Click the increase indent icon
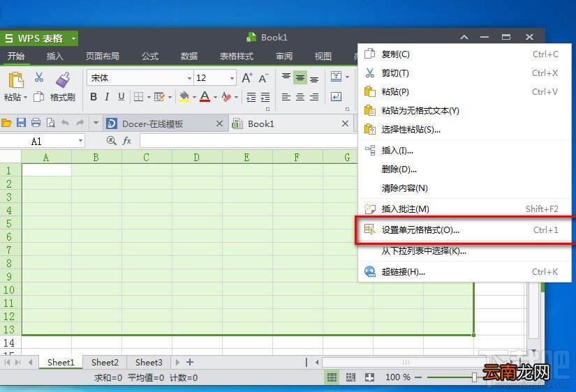 (x=265, y=97)
